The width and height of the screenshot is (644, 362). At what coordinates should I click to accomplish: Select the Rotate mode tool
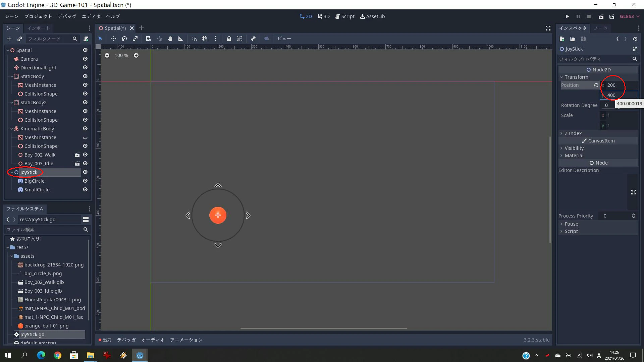(124, 39)
